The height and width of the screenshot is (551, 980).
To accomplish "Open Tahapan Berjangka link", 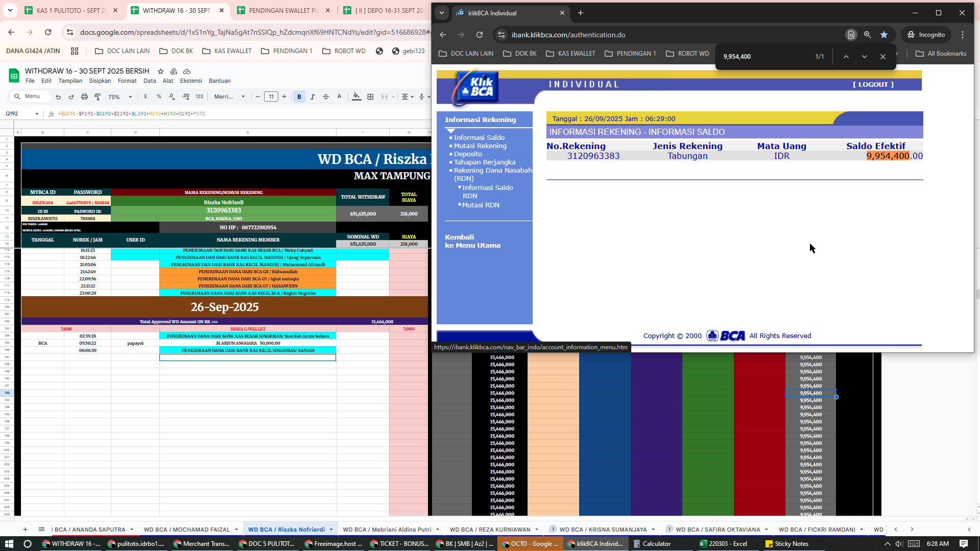I will pyautogui.click(x=485, y=162).
